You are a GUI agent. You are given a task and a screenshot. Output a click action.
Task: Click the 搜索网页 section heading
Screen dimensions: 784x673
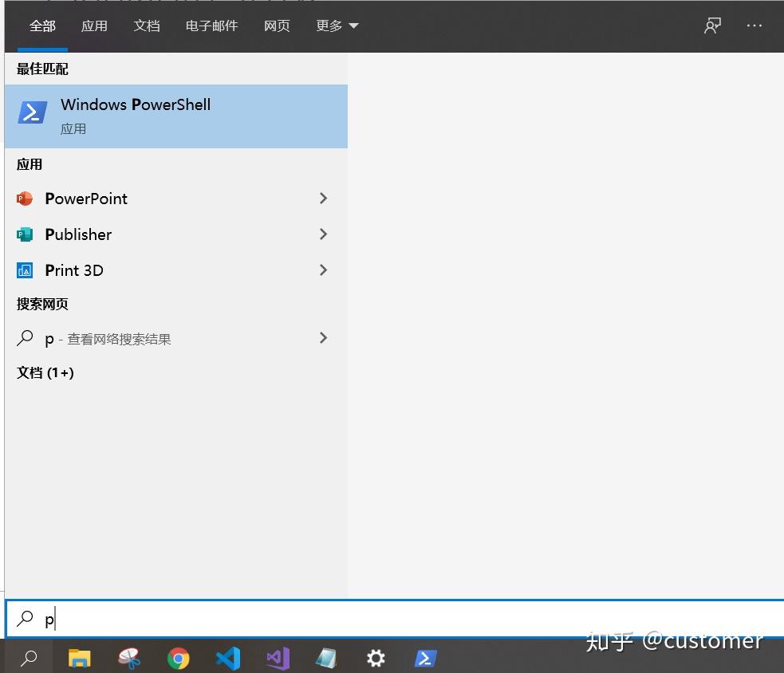click(42, 304)
